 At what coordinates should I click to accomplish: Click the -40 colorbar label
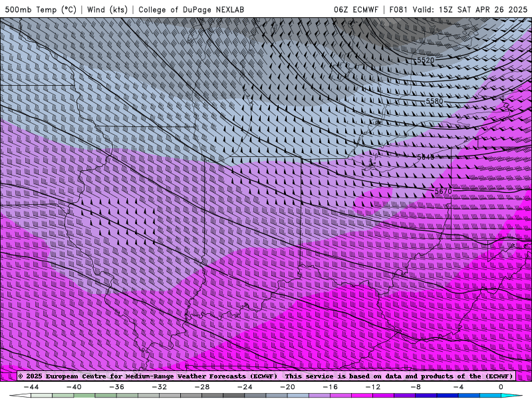(74, 387)
